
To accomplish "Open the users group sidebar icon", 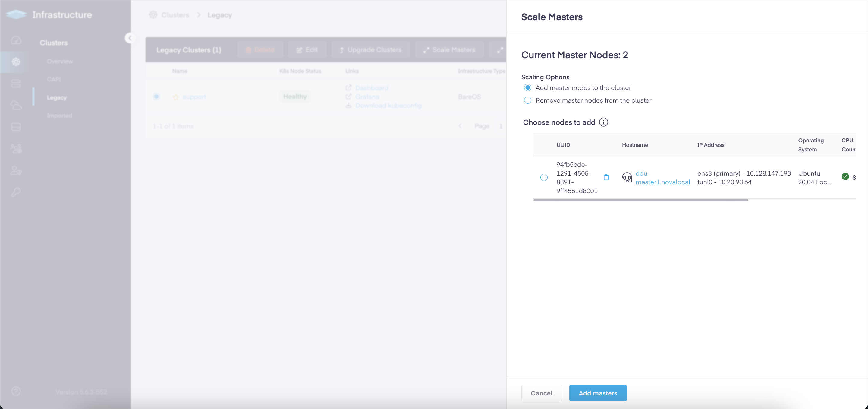I will (16, 149).
